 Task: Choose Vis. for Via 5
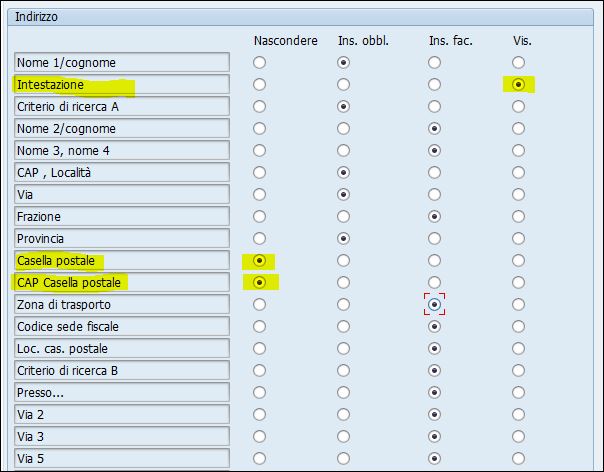[518, 458]
